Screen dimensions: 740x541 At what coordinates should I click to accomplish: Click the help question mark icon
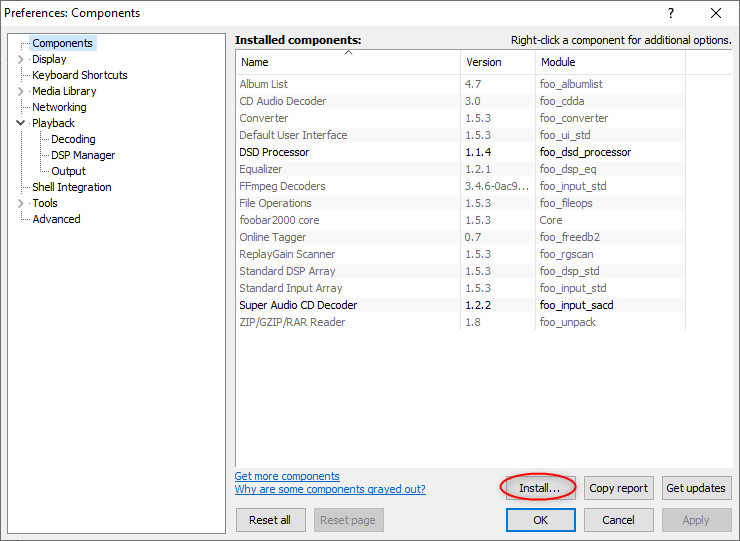[x=671, y=13]
